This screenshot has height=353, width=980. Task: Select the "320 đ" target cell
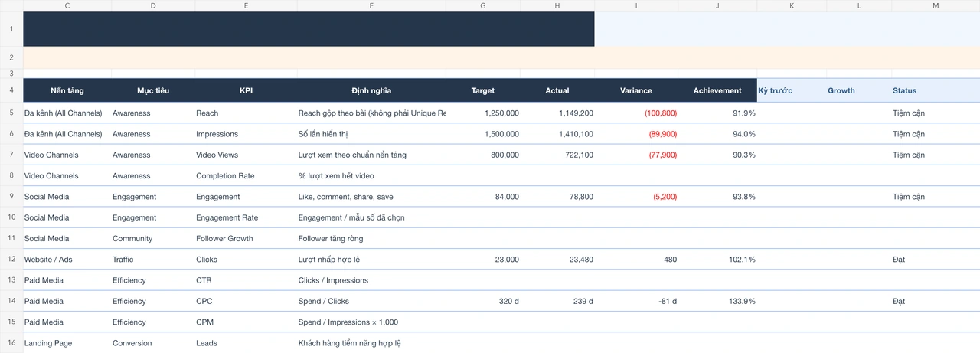click(483, 302)
